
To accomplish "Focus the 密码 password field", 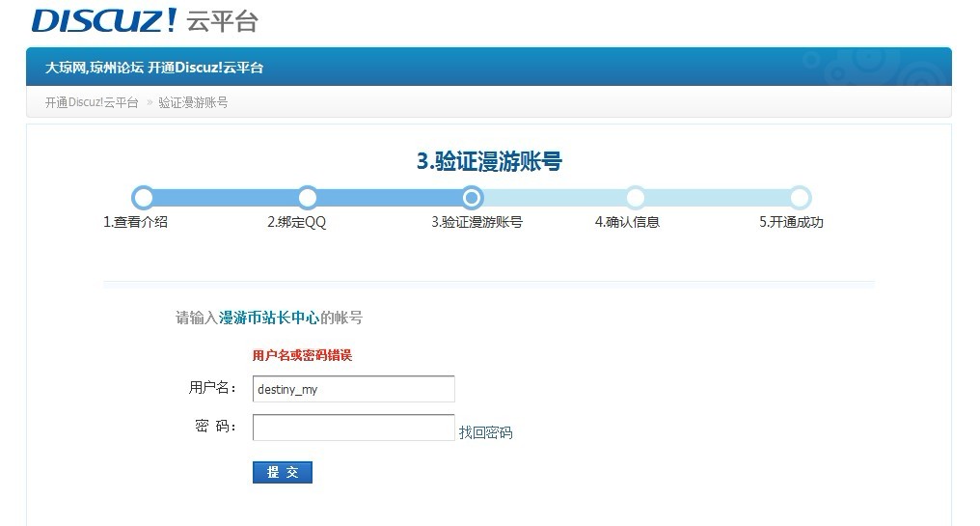I will [354, 428].
